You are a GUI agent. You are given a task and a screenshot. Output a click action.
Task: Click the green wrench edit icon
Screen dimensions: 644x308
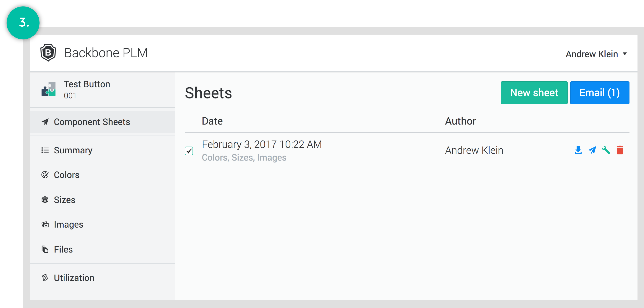(606, 150)
